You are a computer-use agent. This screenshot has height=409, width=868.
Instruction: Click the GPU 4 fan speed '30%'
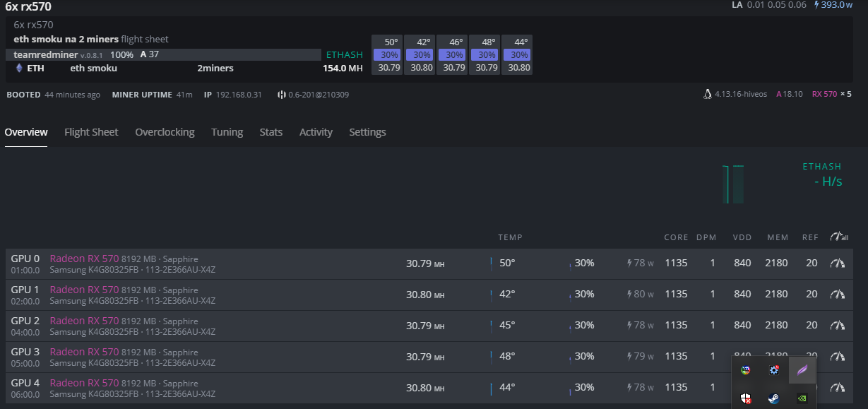coord(584,388)
